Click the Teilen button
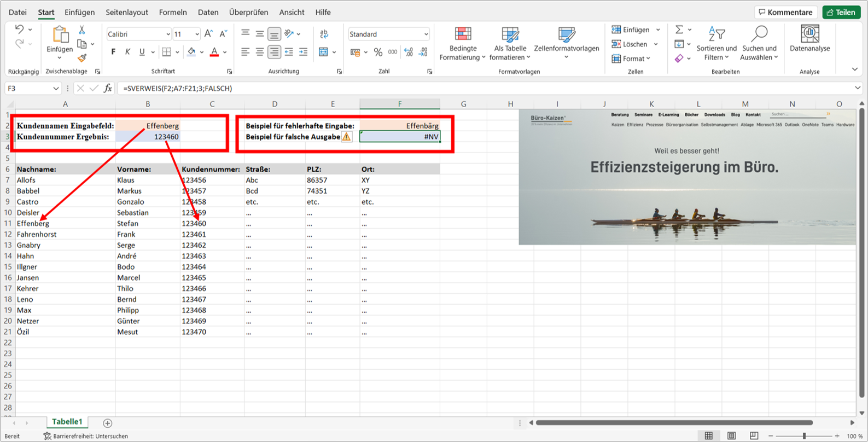Viewport: 868px width, 442px height. click(x=840, y=12)
